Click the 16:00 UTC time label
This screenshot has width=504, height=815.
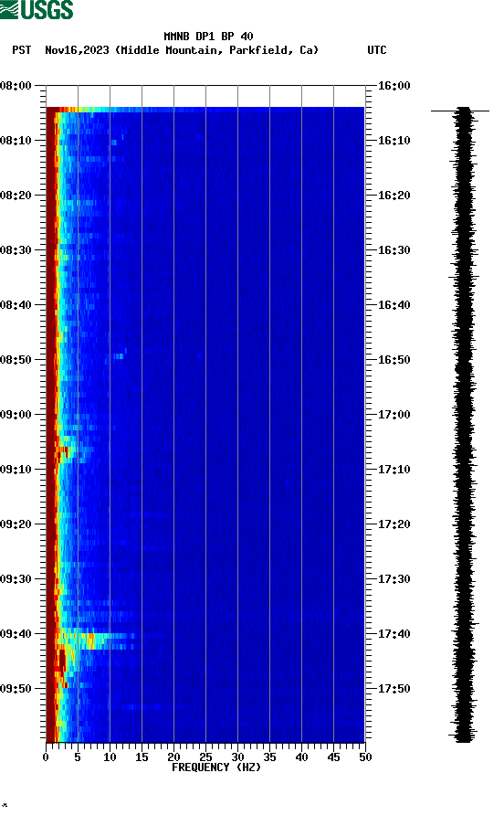click(394, 86)
